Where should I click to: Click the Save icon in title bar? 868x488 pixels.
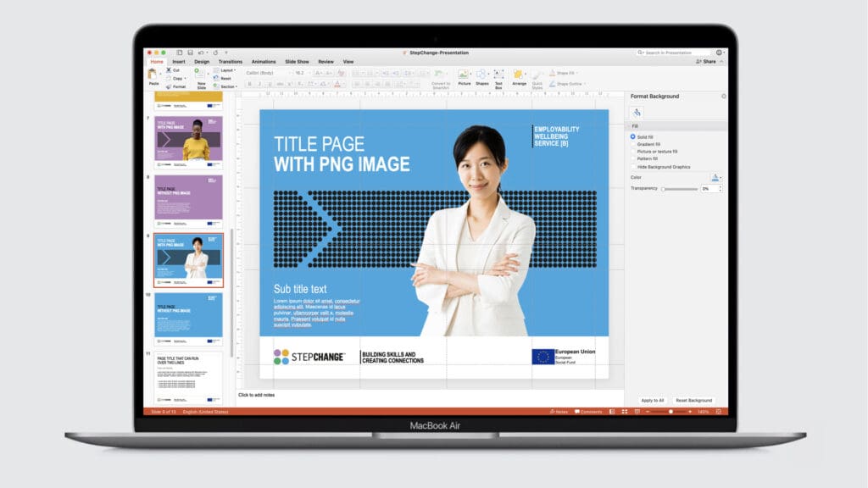point(190,53)
